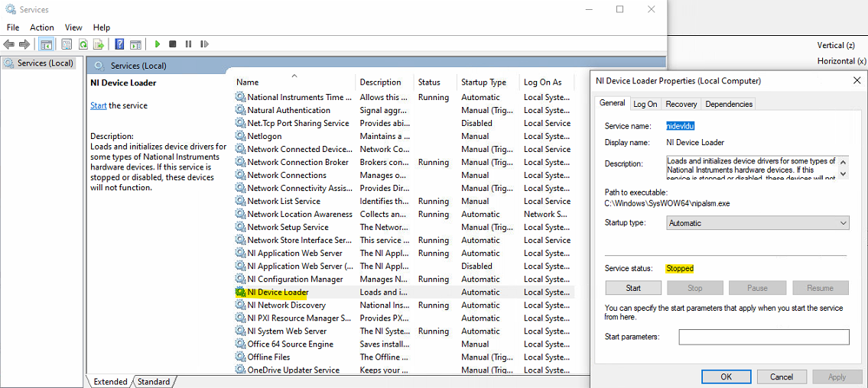
Task: Select the NI Device Loader row
Action: pyautogui.click(x=404, y=292)
